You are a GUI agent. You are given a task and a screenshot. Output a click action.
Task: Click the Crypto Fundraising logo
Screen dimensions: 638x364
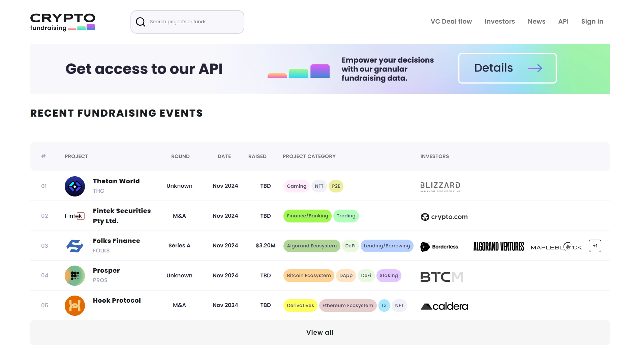coord(63,22)
